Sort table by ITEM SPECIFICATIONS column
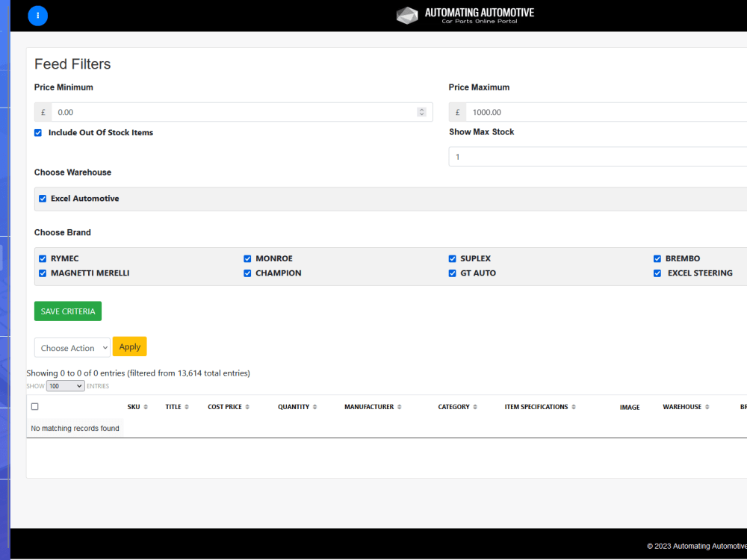Image resolution: width=747 pixels, height=560 pixels. pos(540,407)
